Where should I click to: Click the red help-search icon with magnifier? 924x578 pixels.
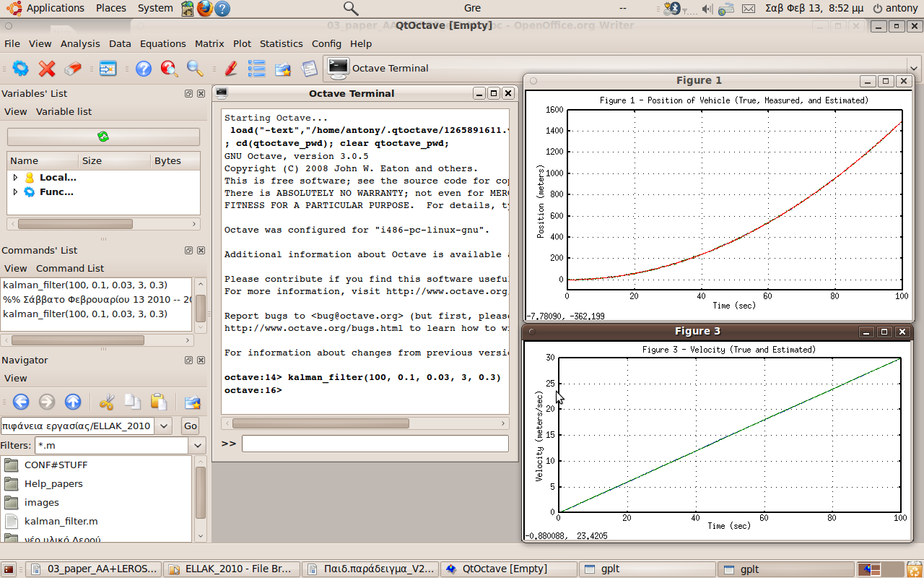click(x=170, y=69)
